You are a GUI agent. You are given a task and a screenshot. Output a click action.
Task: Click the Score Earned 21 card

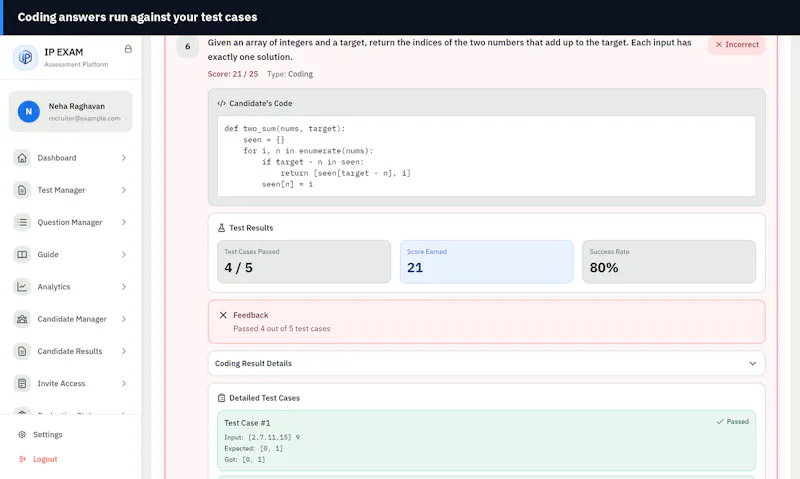pyautogui.click(x=487, y=262)
